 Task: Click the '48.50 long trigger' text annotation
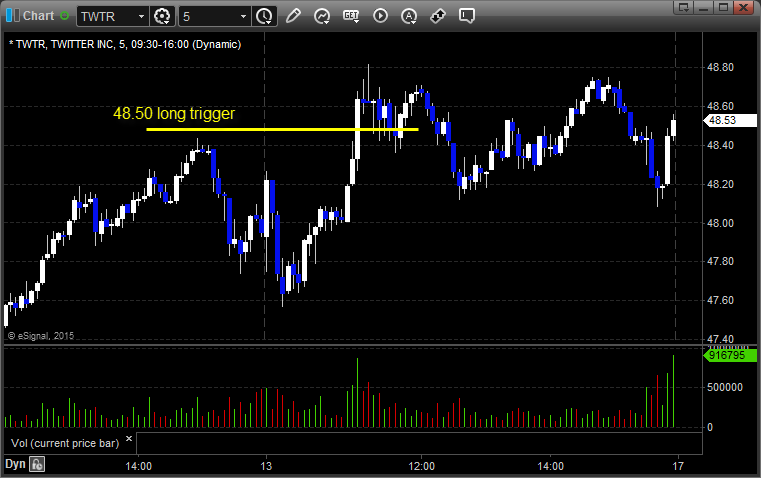pos(174,114)
